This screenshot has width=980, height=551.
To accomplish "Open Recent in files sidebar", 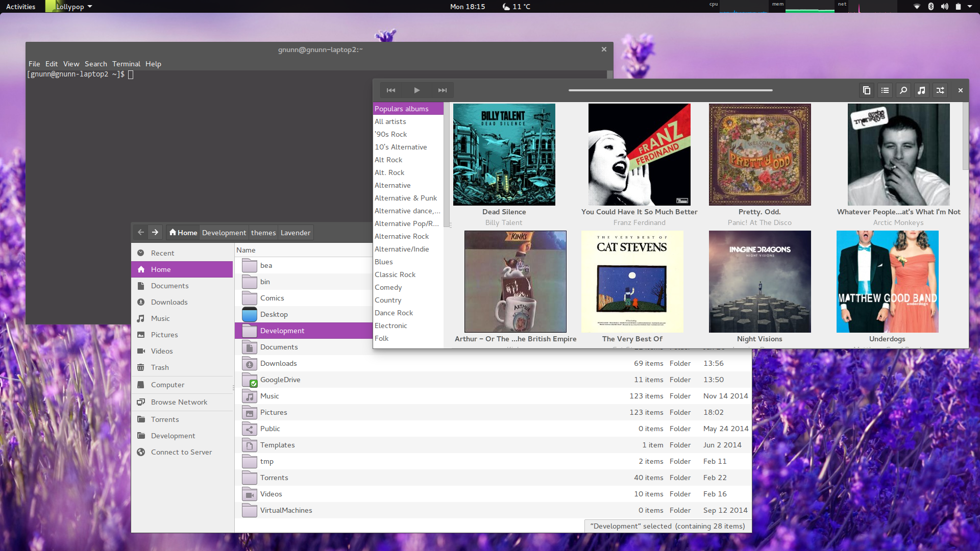I will (182, 253).
